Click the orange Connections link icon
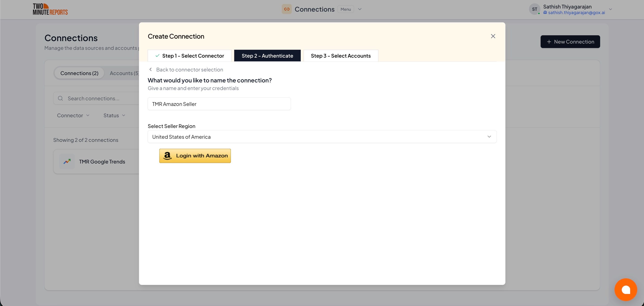Viewport: 644px width, 306px height. click(286, 9)
